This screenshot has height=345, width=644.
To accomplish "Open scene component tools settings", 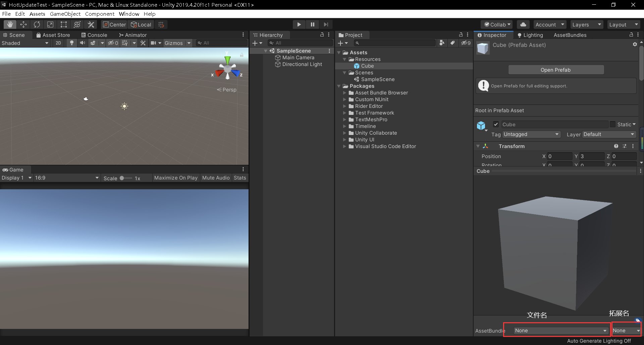I will (143, 43).
